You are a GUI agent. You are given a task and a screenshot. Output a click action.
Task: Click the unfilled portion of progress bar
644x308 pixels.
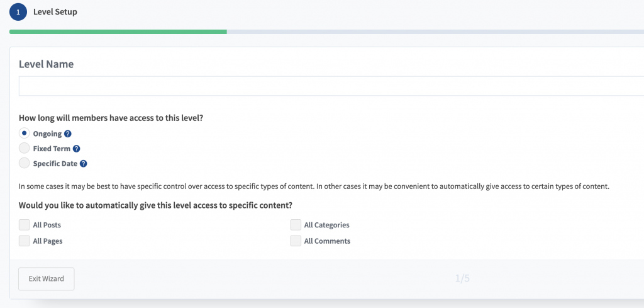tap(435, 31)
